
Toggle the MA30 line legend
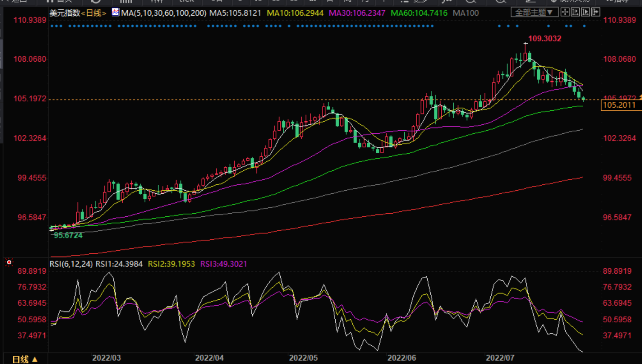357,13
